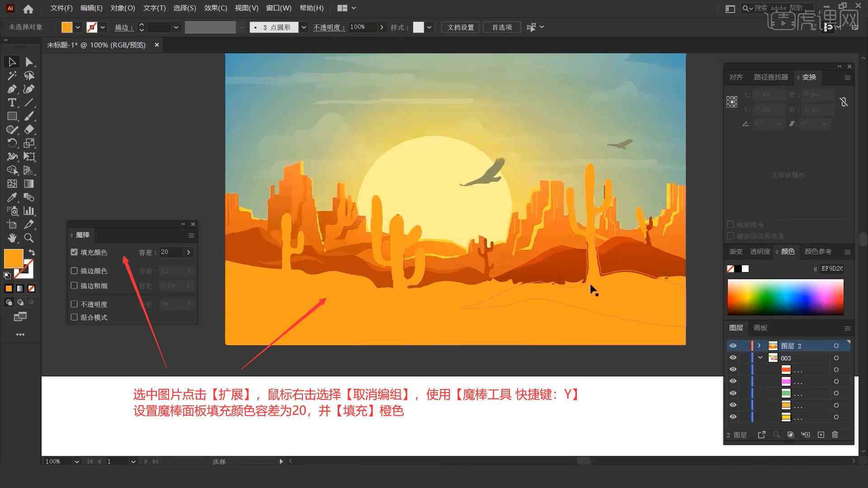Select the Selection tool
The width and height of the screenshot is (868, 488).
[11, 61]
